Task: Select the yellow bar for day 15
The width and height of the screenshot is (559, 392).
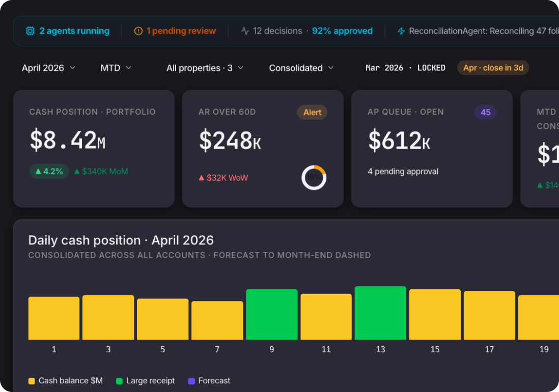Action: tap(435, 314)
